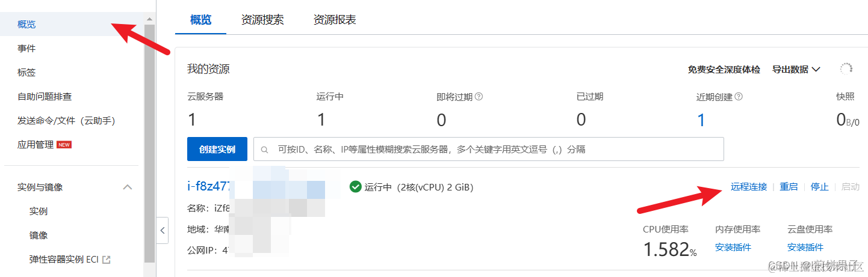Click the help icon next to 即将过期
868x277 pixels.
[479, 97]
